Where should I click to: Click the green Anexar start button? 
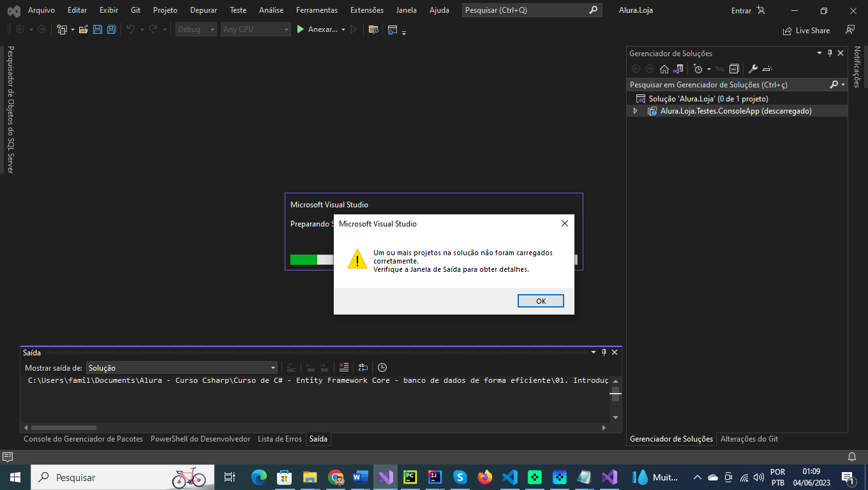[317, 29]
